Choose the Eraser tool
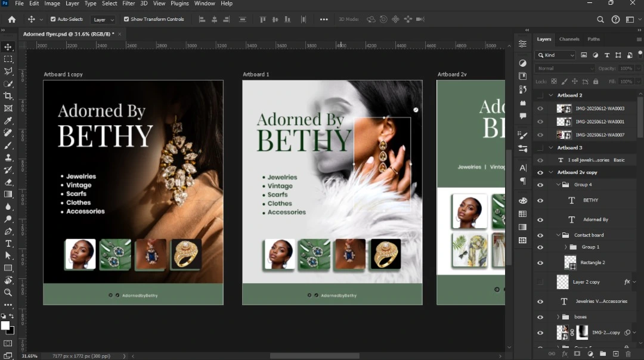644x360 pixels. [x=8, y=182]
